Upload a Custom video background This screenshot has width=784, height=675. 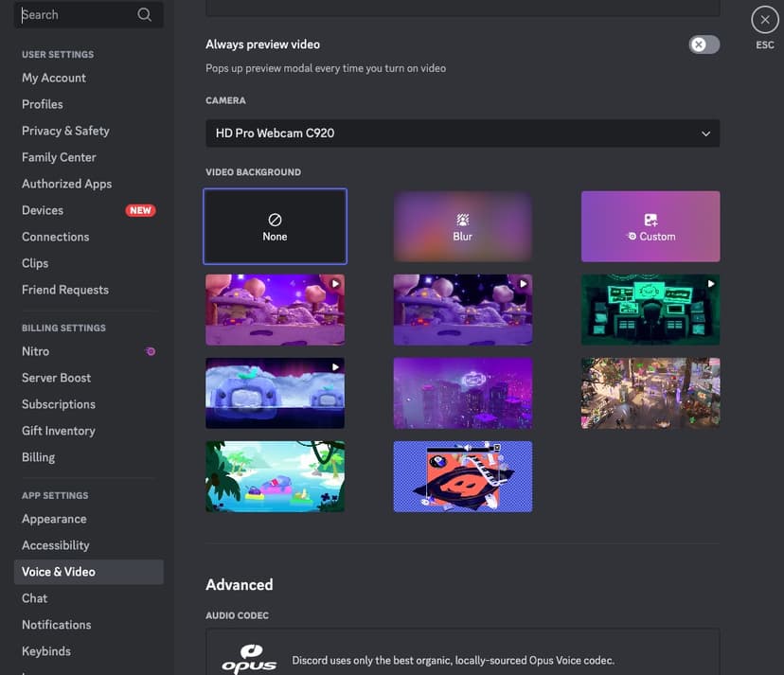pos(650,225)
